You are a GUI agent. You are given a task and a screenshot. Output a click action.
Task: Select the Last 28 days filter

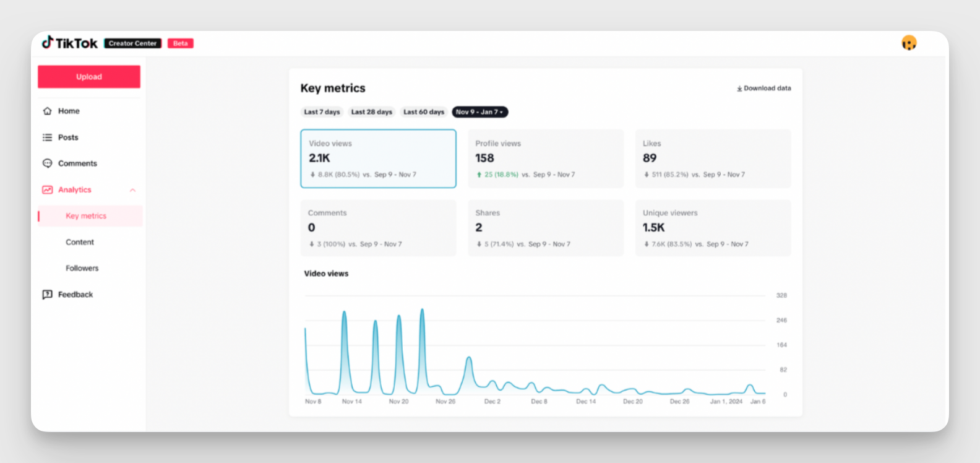coord(371,112)
